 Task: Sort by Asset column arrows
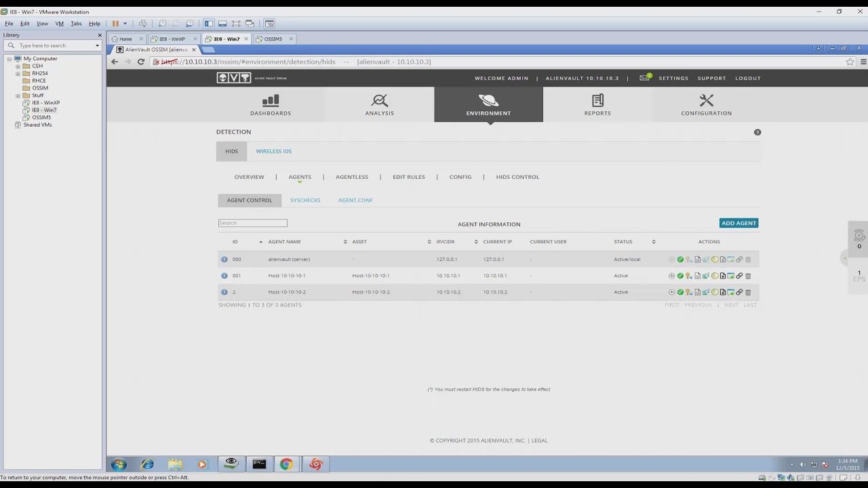[429, 242]
